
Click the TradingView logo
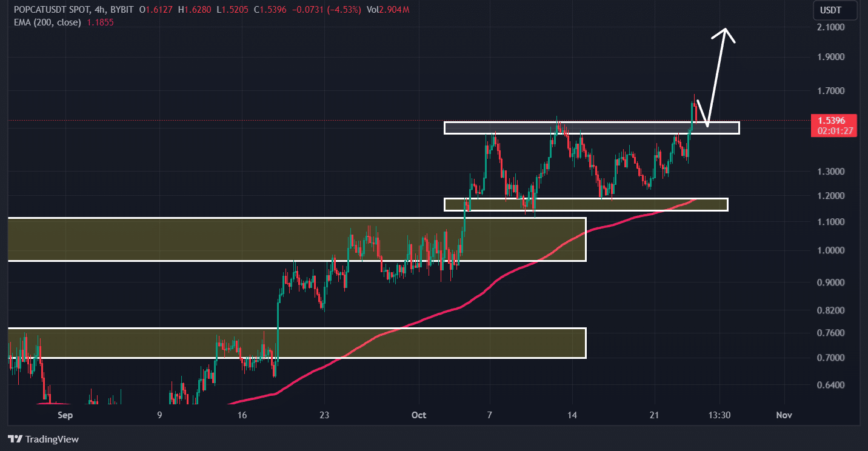click(x=43, y=439)
